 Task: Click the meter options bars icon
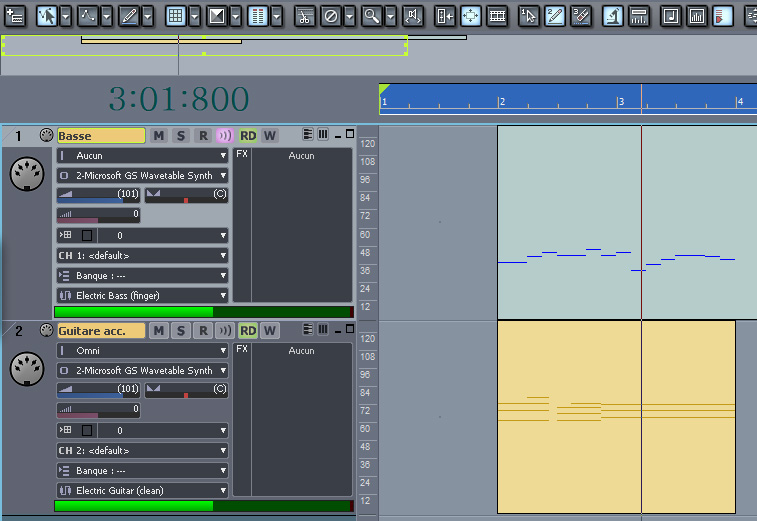(258, 16)
